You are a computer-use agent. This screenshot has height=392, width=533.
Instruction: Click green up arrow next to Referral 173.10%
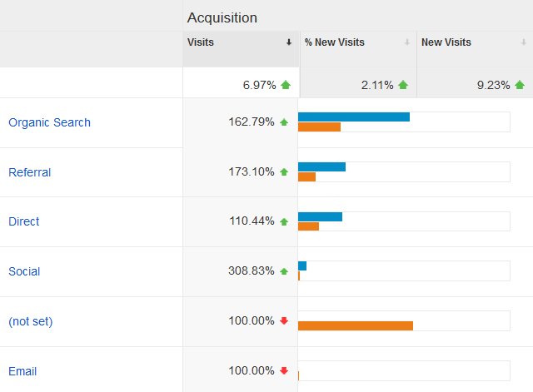(284, 172)
